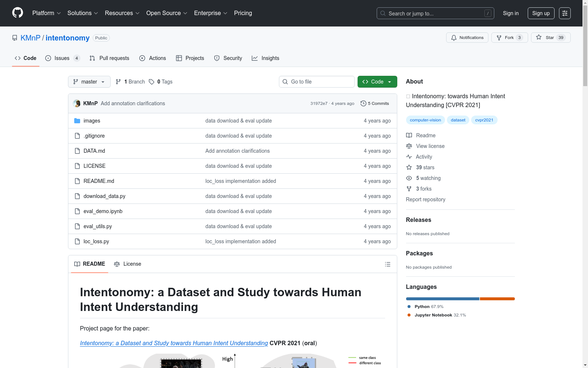Image resolution: width=588 pixels, height=368 pixels.
Task: Click the intentonomy repository name link
Action: tap(68, 38)
